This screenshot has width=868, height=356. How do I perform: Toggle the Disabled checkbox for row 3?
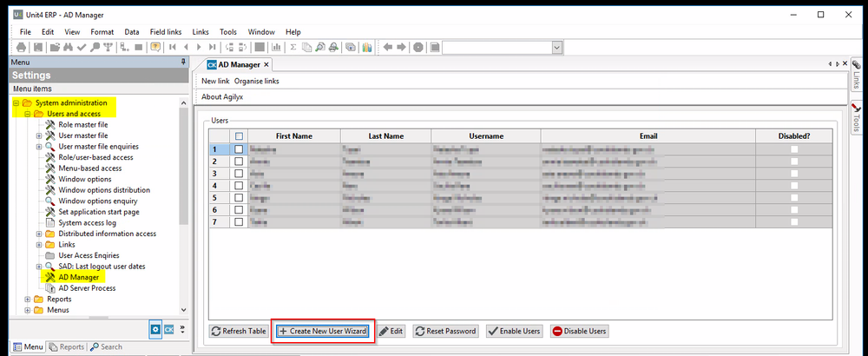(x=794, y=174)
